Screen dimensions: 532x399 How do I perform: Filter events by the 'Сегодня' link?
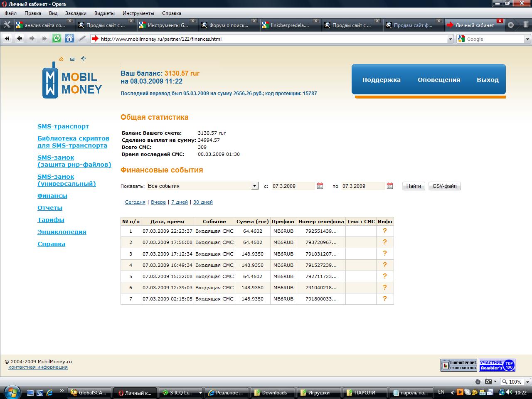tap(135, 202)
